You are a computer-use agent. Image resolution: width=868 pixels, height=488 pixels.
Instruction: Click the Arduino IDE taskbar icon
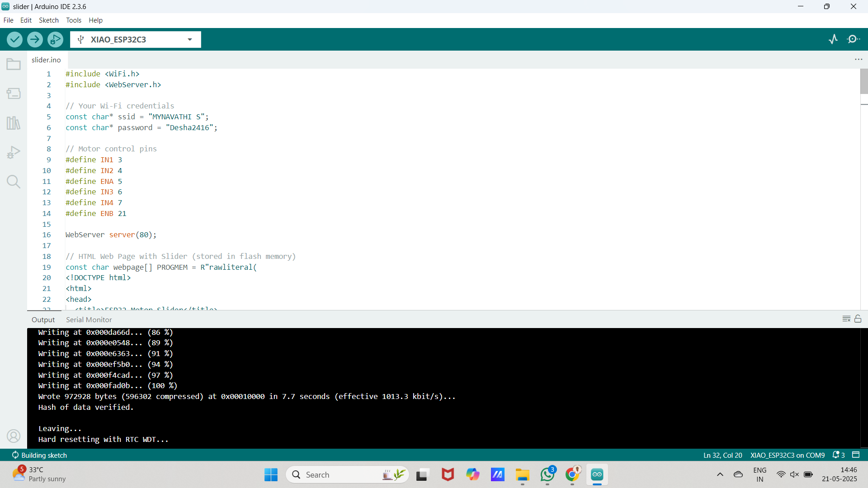click(x=597, y=474)
